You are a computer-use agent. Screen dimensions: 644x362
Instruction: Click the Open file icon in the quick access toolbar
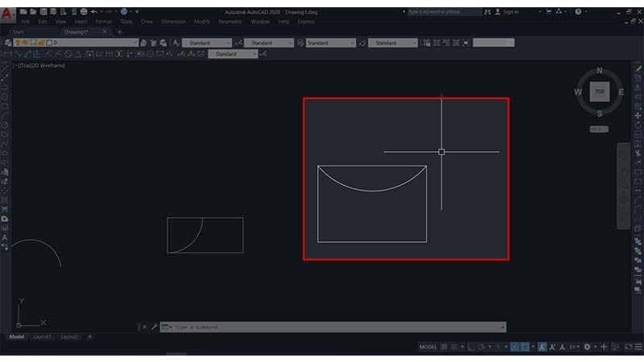tap(33, 11)
